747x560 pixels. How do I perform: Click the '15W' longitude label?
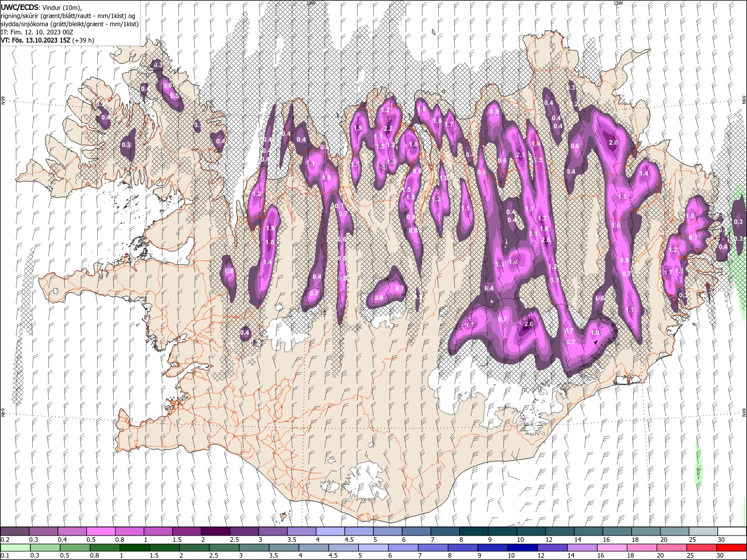pos(617,3)
